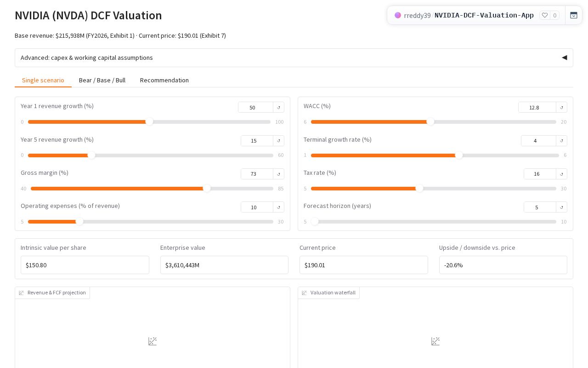Click the base revenue and current price note
The height and width of the screenshot is (368, 588).
click(x=120, y=35)
